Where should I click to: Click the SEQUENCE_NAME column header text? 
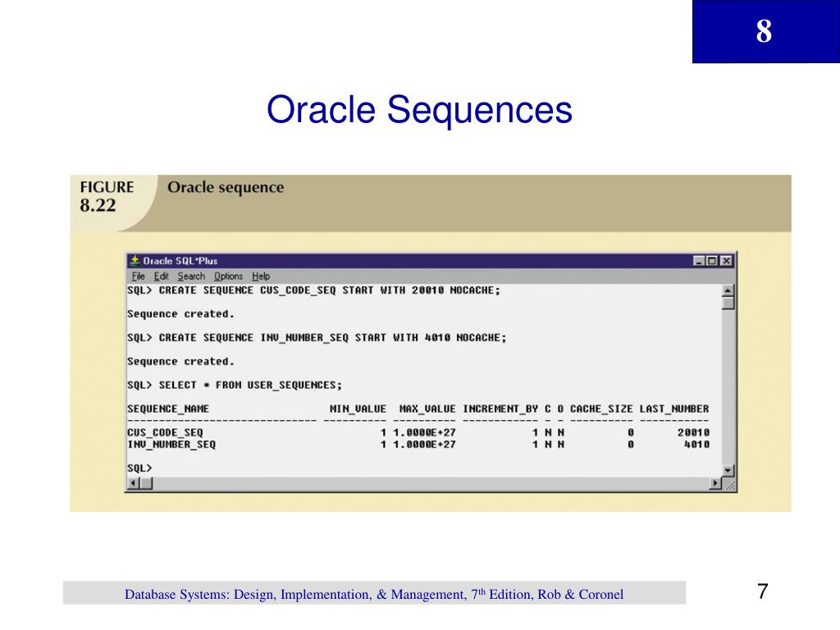(x=168, y=409)
